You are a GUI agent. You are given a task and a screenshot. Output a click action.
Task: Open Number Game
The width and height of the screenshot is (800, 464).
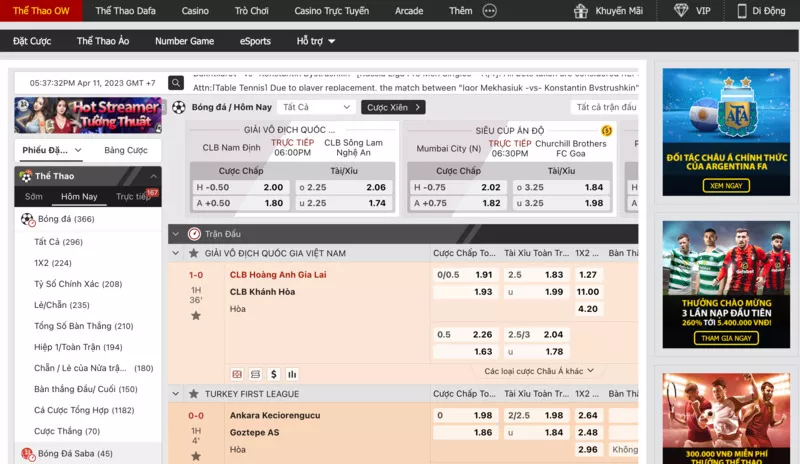coord(184,41)
